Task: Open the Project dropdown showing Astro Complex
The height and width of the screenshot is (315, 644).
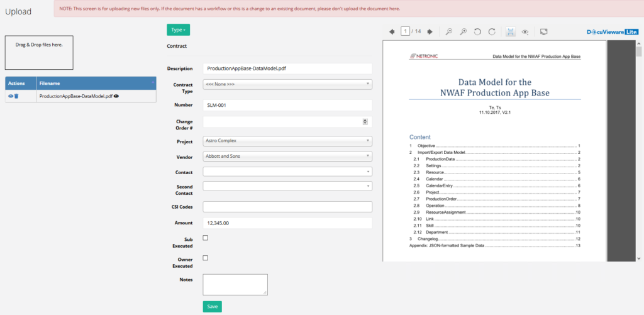Action: [287, 141]
